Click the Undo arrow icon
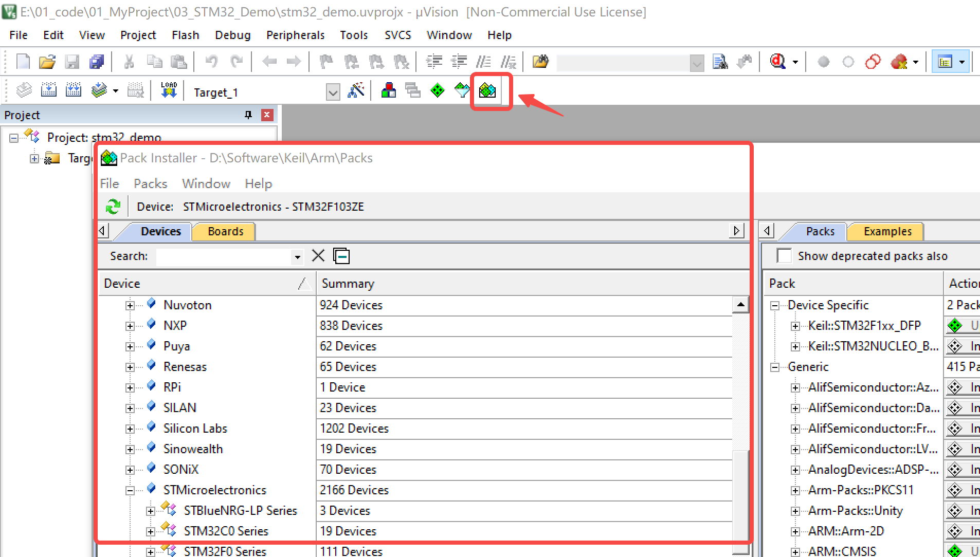This screenshot has width=980, height=557. (x=211, y=62)
